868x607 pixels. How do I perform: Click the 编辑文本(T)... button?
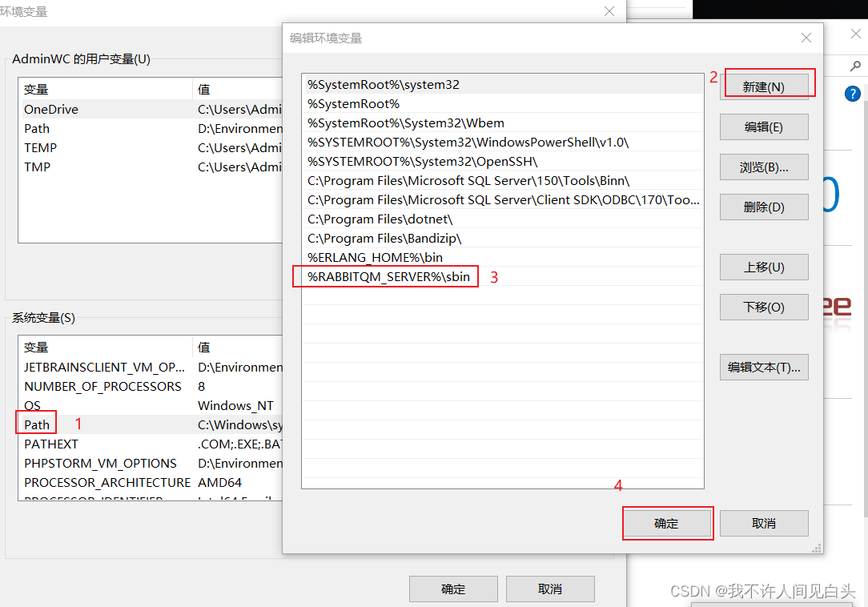[763, 368]
